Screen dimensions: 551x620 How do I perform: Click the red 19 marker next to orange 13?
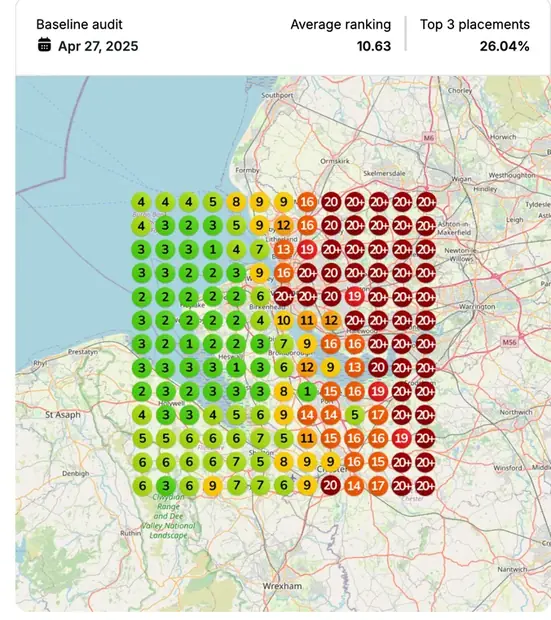(x=307, y=250)
